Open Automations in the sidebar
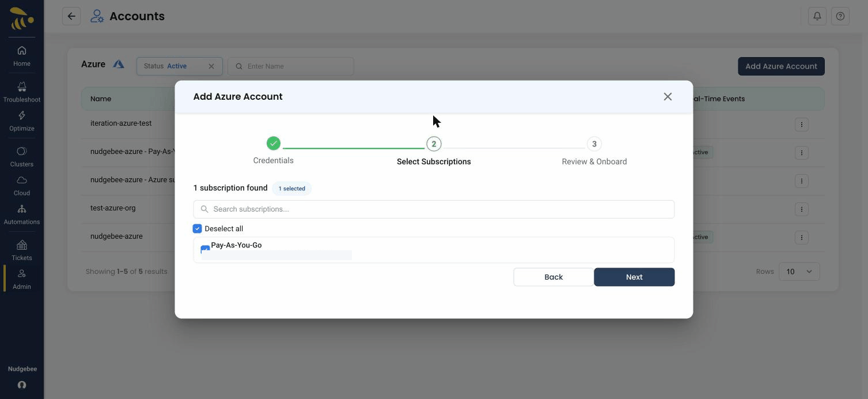This screenshot has width=868, height=399. (22, 214)
